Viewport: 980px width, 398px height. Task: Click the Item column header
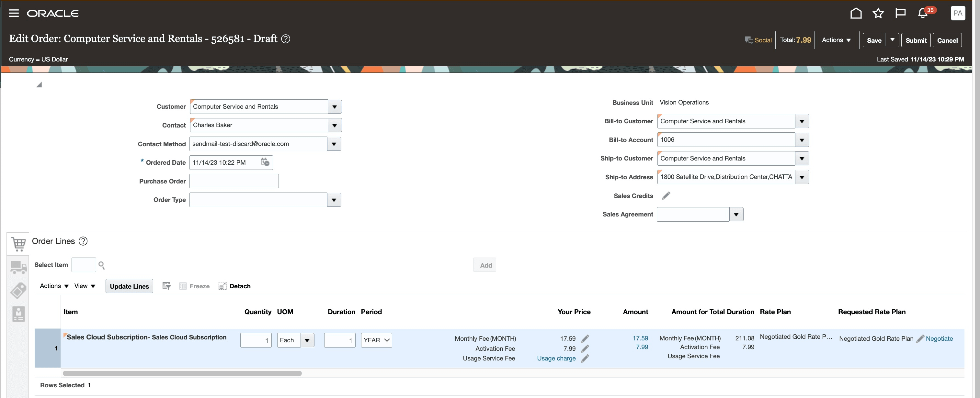click(70, 312)
